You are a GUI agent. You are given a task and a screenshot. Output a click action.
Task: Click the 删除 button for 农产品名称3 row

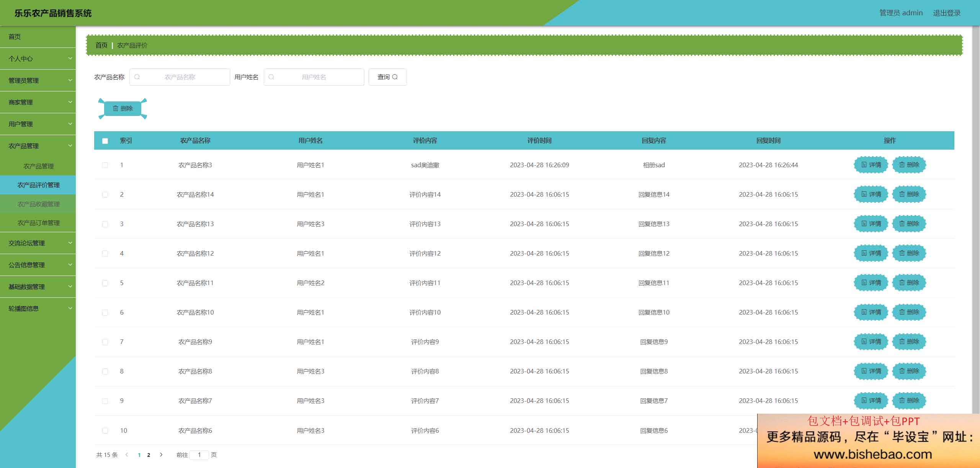click(x=909, y=165)
